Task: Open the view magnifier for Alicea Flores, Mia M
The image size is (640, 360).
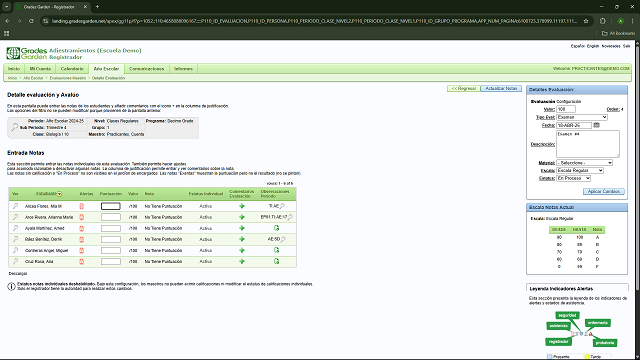Action: click(16, 206)
